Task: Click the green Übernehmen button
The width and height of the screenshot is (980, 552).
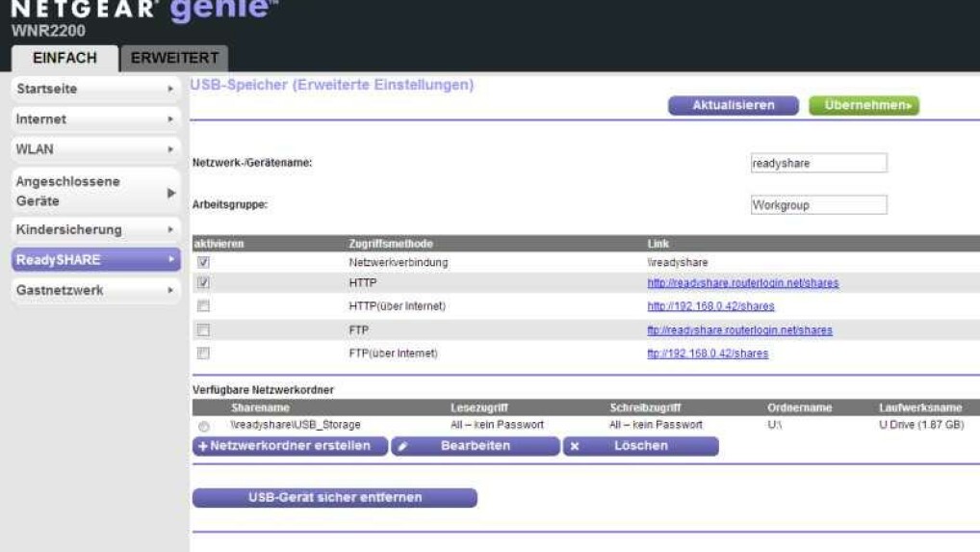Action: [864, 106]
